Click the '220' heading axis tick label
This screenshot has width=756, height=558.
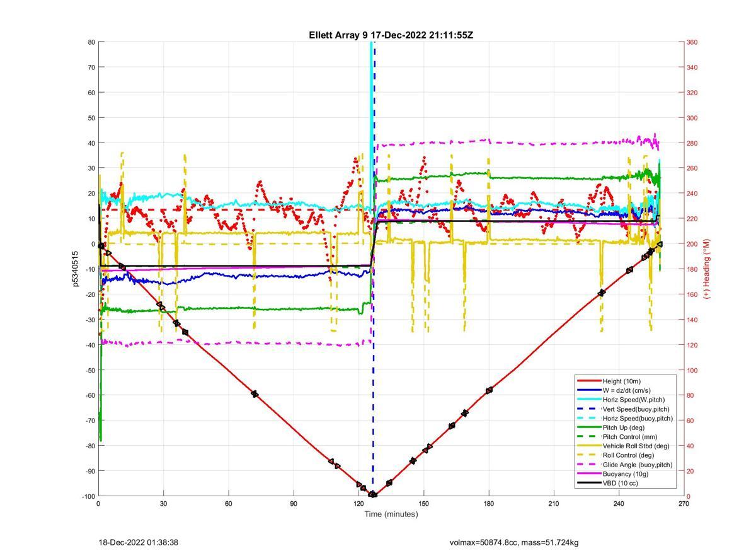click(692, 219)
